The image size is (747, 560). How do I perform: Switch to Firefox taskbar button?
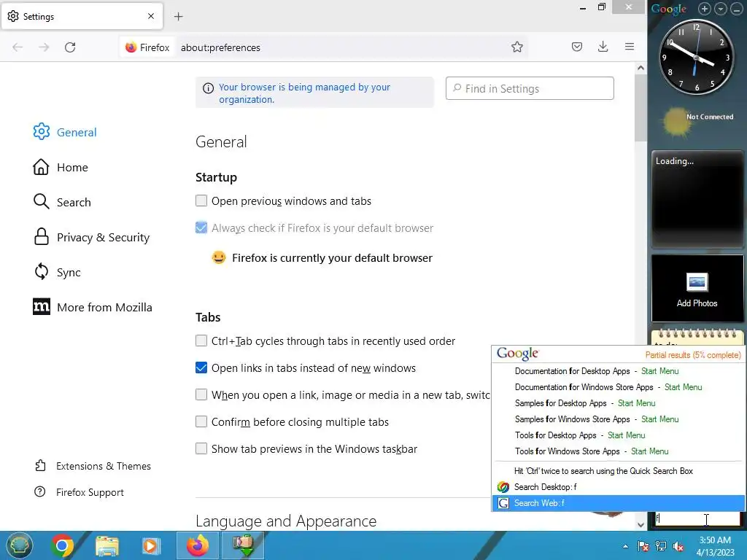pos(197,545)
